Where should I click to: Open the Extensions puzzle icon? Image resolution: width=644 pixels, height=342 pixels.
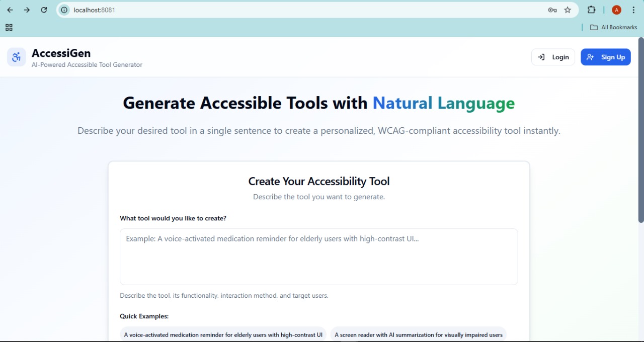pyautogui.click(x=591, y=10)
